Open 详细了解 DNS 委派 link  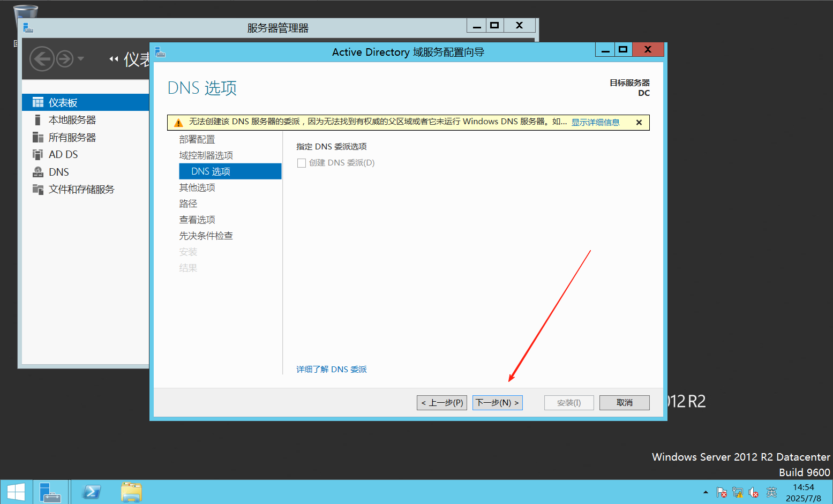[x=332, y=369]
